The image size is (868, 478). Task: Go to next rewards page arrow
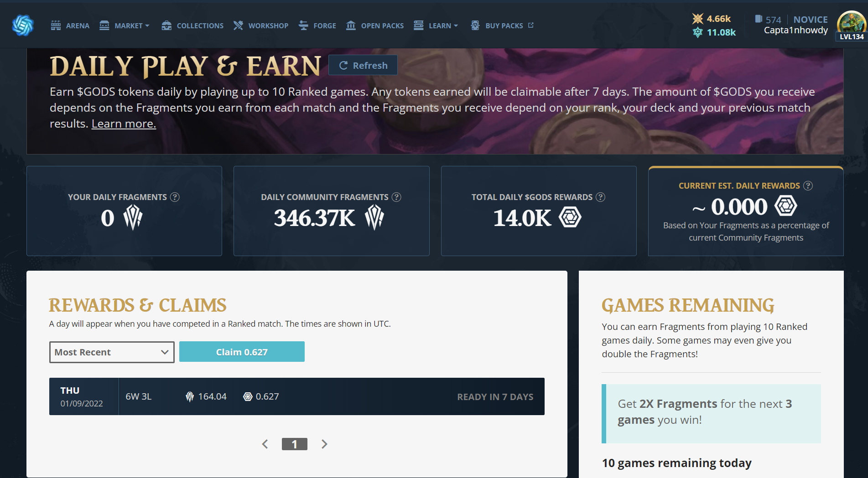[x=324, y=444]
